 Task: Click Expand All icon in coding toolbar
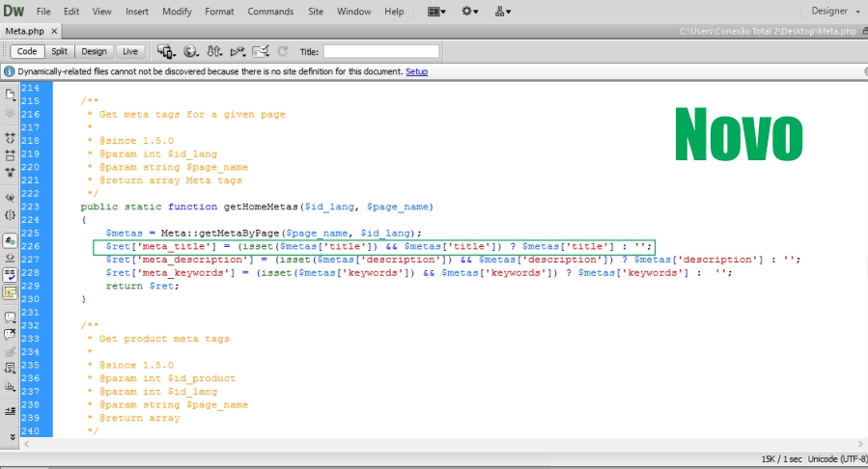click(x=10, y=173)
